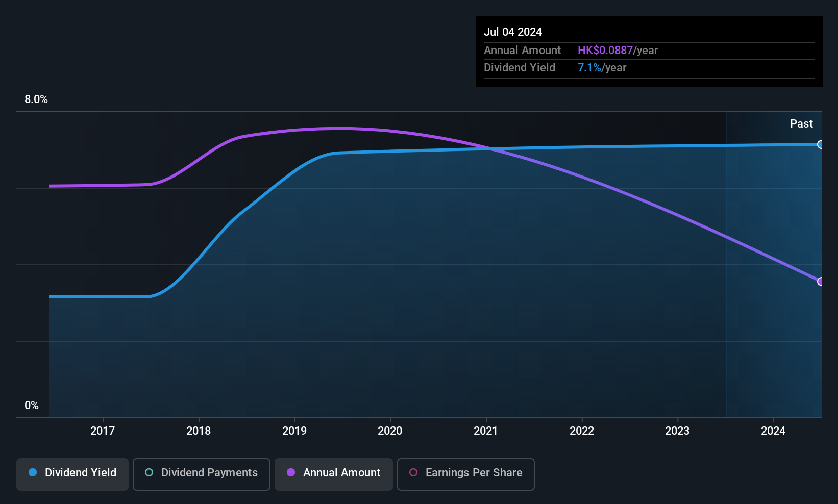
Task: Click the 2017 x-axis label
Action: (x=103, y=431)
